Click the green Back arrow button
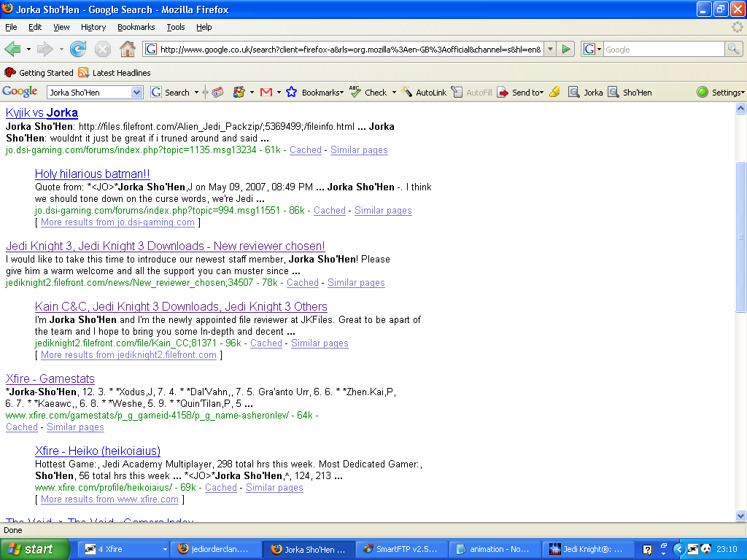The image size is (747, 560). 12,49
